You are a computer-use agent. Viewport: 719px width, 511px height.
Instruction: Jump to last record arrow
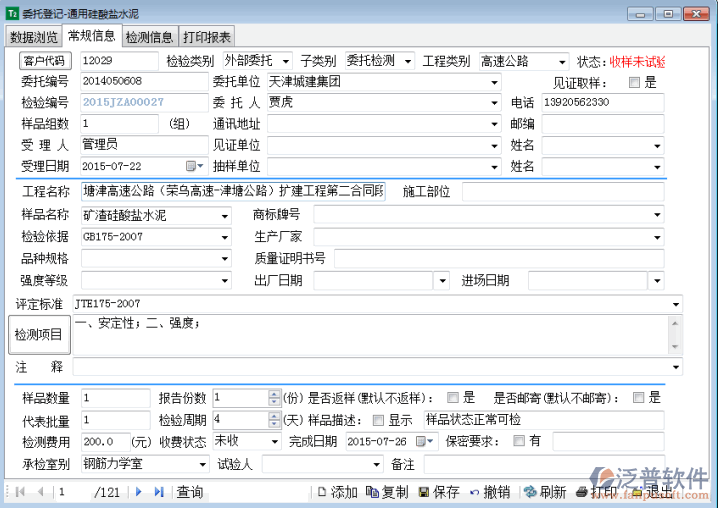159,492
